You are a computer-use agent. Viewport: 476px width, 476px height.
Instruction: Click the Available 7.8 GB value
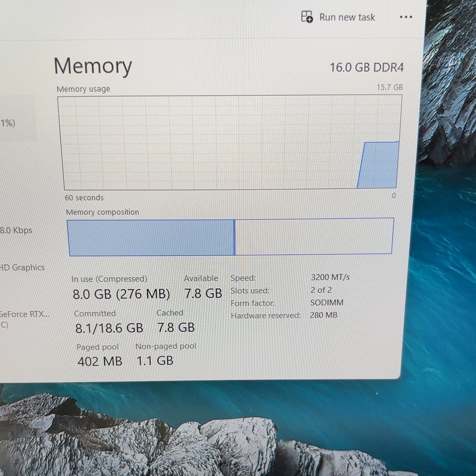click(203, 293)
